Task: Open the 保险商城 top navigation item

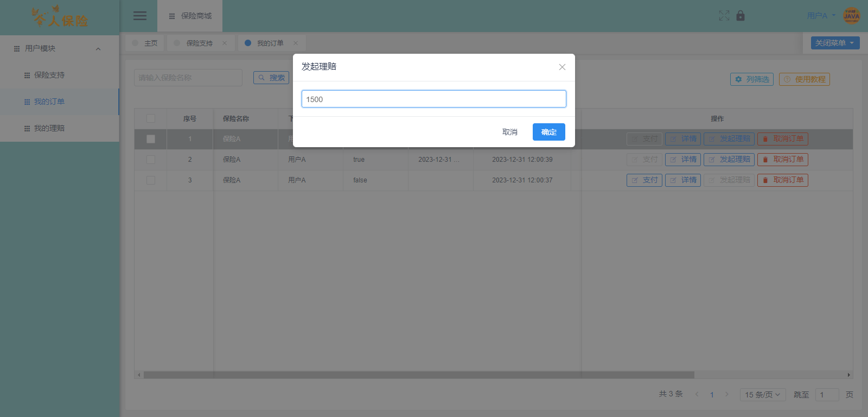Action: [x=190, y=16]
